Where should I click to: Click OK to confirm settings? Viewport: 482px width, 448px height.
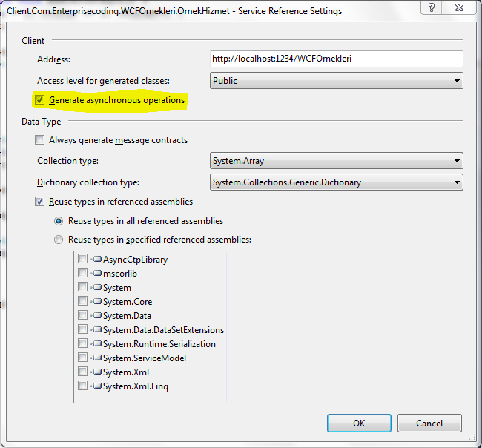(359, 423)
